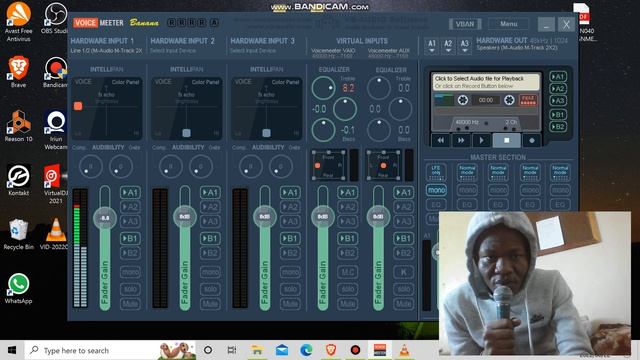This screenshot has height=360, width=640.
Task: Open the VBAN settings
Action: pyautogui.click(x=465, y=24)
